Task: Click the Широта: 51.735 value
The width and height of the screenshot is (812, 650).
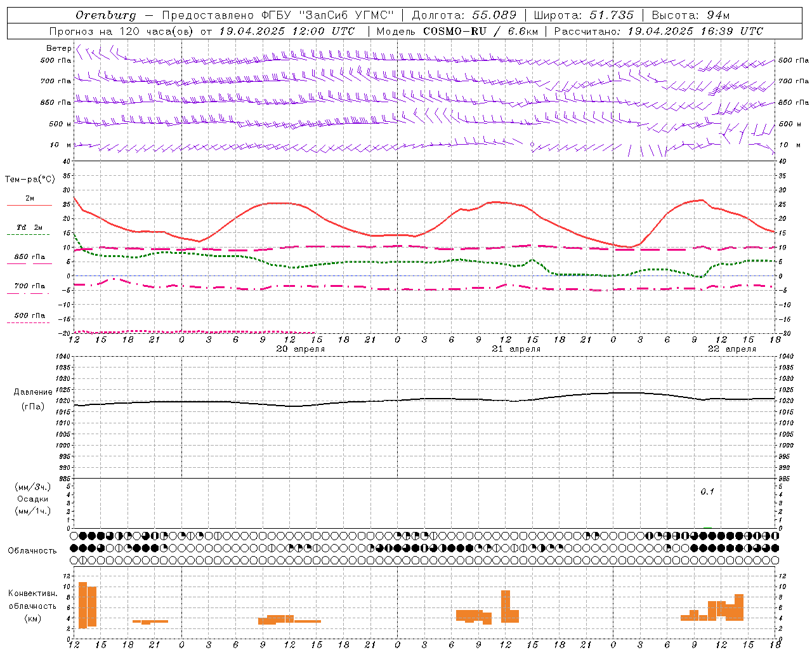Action: click(584, 15)
